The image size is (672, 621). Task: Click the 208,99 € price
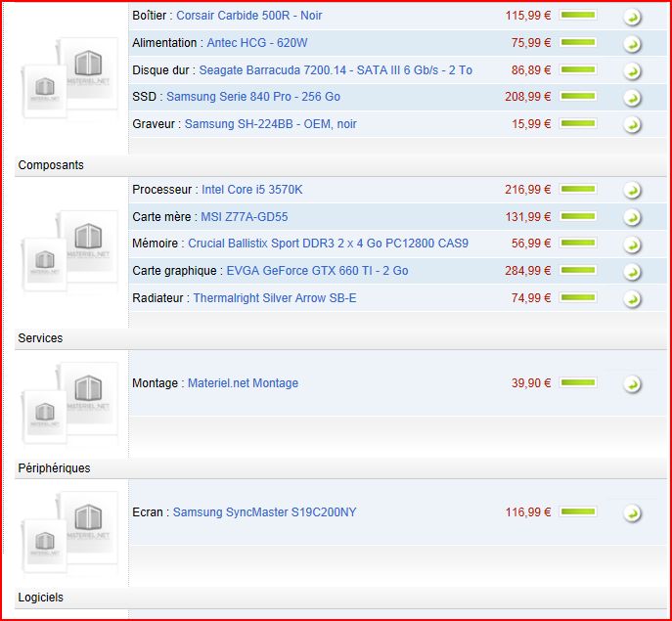pyautogui.click(x=528, y=97)
